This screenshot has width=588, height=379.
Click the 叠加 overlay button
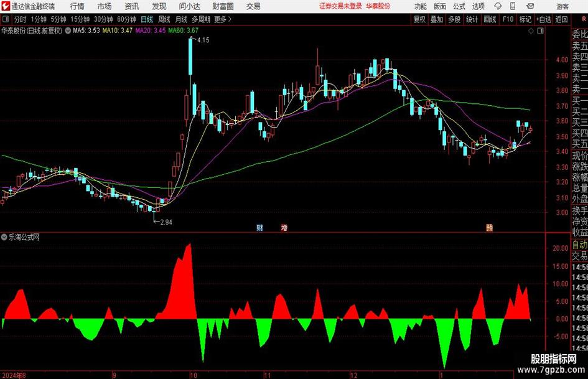coord(437,19)
